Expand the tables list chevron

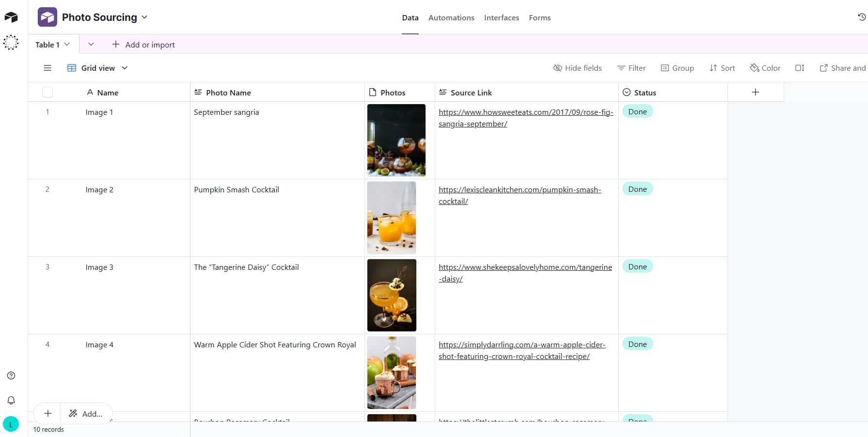(x=91, y=45)
